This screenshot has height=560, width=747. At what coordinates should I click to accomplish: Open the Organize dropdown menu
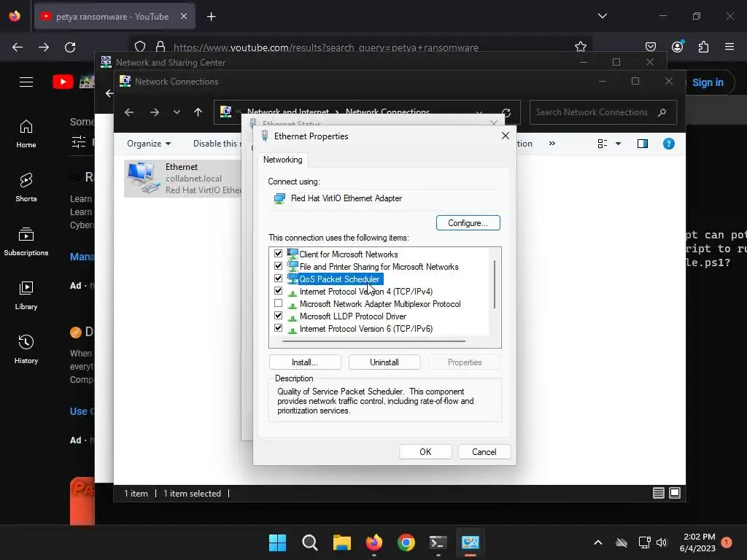pyautogui.click(x=149, y=144)
